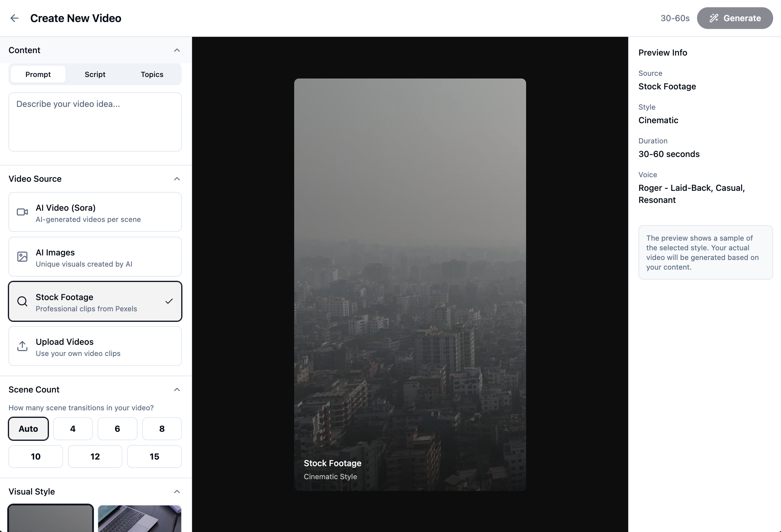This screenshot has height=532, width=781.
Task: Toggle the Visual Style section chevron
Action: (x=177, y=492)
